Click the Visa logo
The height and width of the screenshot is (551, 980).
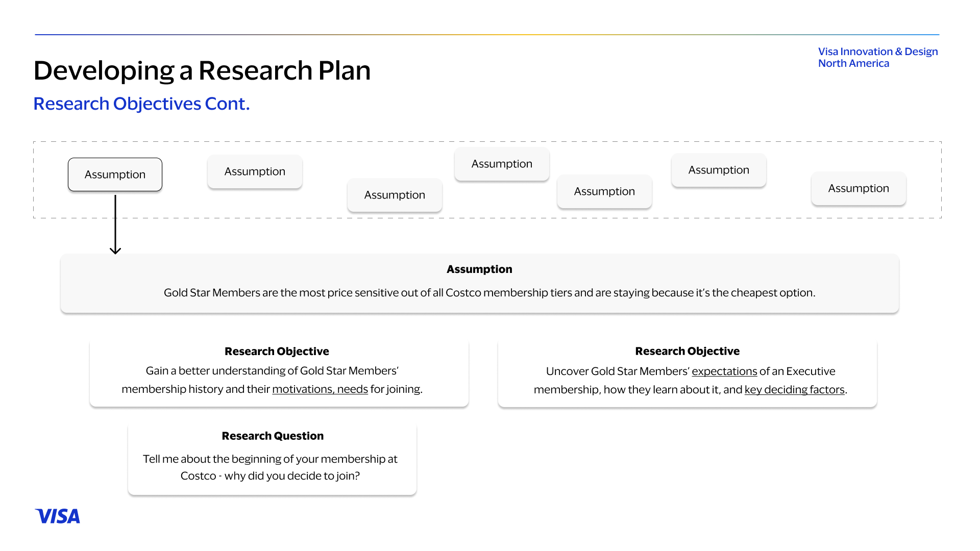pyautogui.click(x=57, y=516)
